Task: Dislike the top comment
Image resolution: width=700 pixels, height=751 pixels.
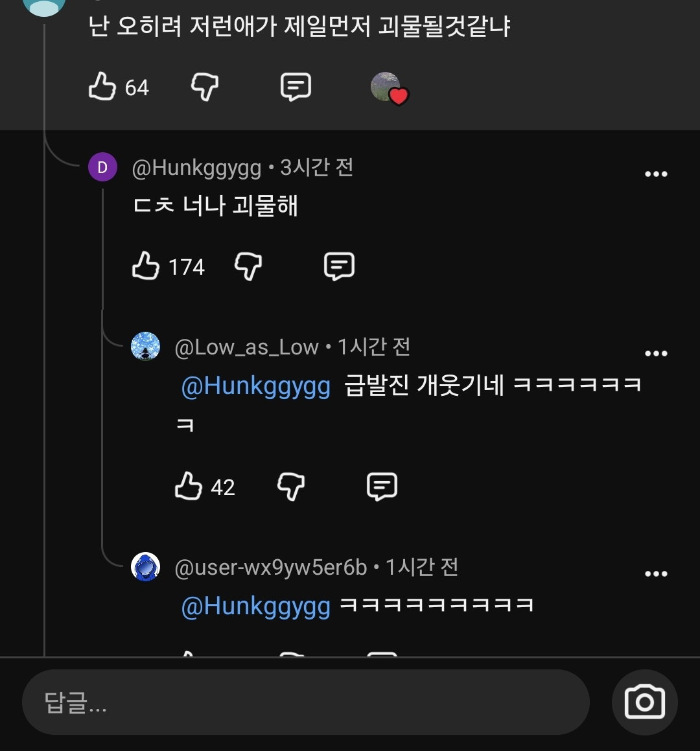Action: point(205,87)
